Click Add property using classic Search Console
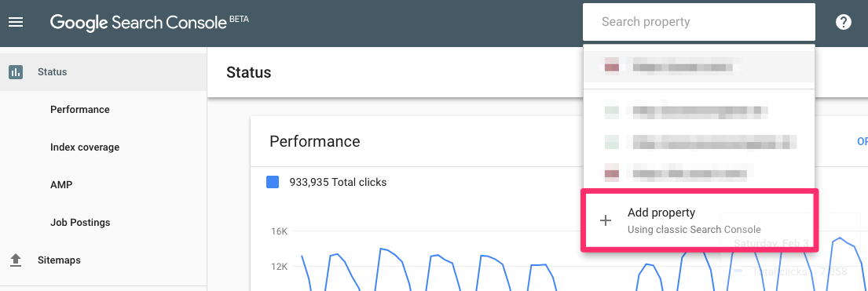Screen dimensions: 868x291 point(698,220)
